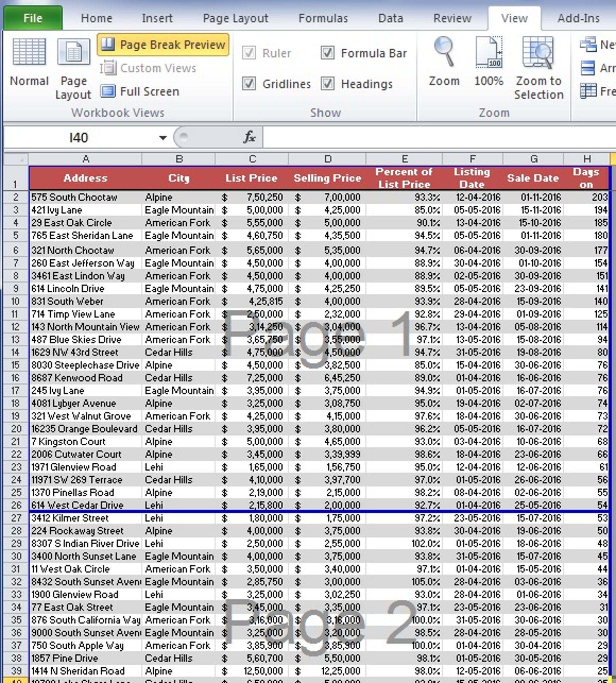Select cell '1857 Pine Drive'
Viewport: 616px width, 683px height.
pyautogui.click(x=85, y=658)
